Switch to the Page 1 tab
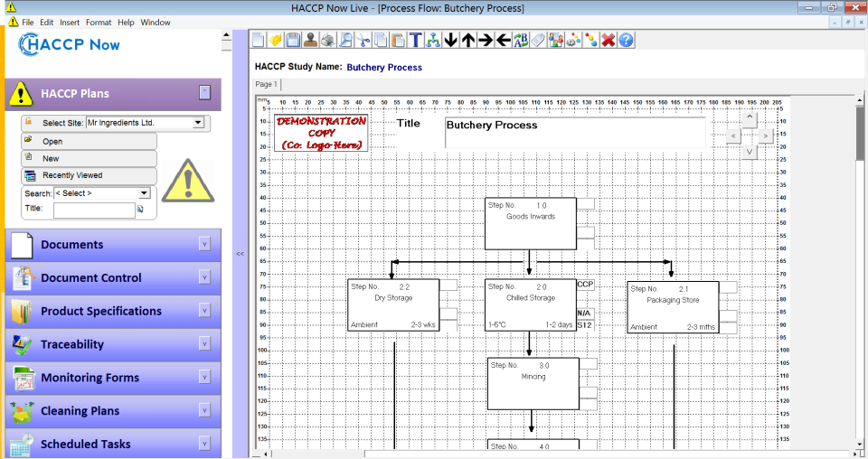Screen dimensions: 868x459 266,84
